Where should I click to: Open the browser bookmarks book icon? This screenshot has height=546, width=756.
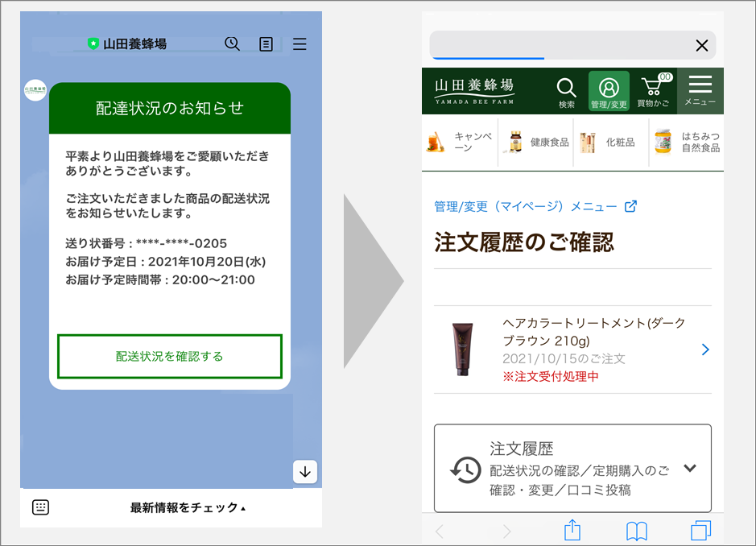[636, 531]
